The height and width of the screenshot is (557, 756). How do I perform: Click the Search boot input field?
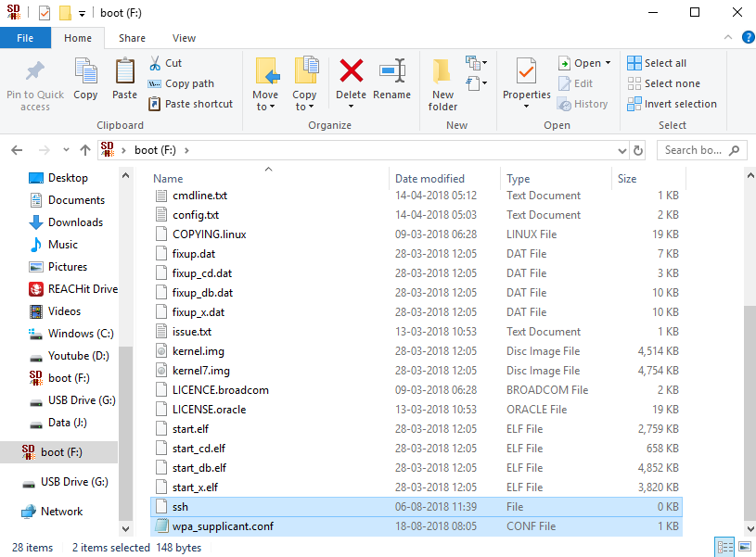(x=702, y=150)
